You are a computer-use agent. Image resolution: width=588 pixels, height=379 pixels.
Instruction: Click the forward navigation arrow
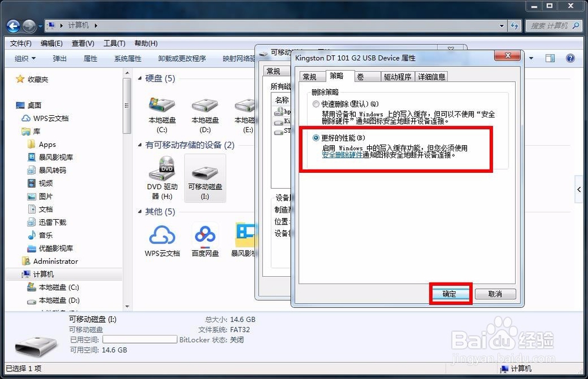pyautogui.click(x=29, y=26)
